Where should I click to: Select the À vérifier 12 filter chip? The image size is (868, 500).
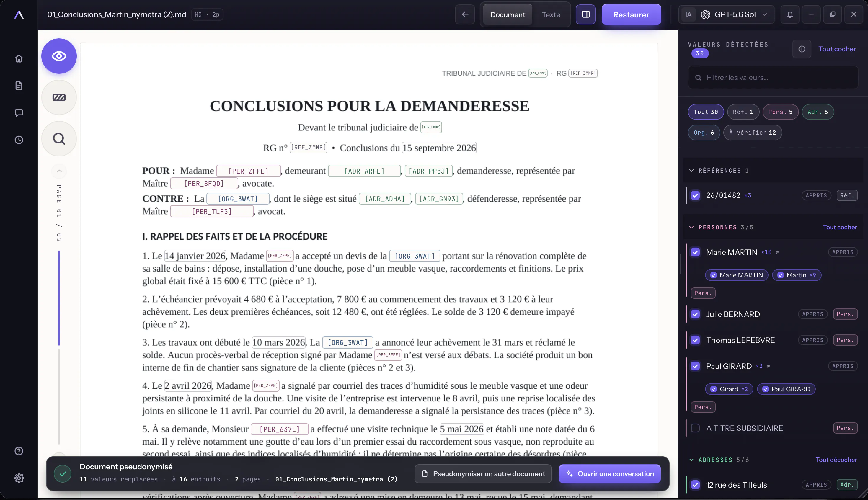(753, 133)
